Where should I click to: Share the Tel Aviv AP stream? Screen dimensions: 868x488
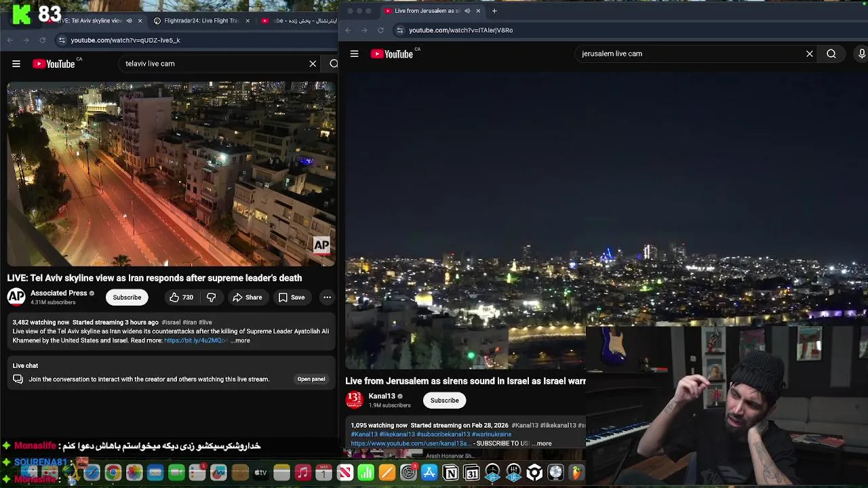point(247,297)
